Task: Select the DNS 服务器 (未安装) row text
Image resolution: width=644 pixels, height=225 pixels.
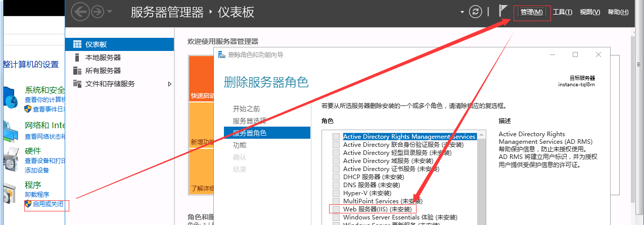Action: click(x=371, y=185)
